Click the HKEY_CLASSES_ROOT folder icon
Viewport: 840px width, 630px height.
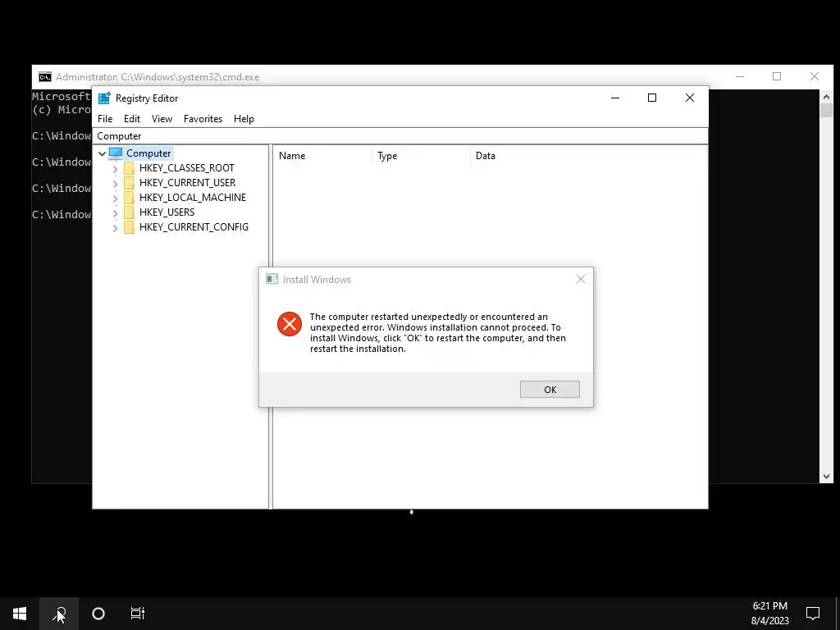[x=129, y=168]
